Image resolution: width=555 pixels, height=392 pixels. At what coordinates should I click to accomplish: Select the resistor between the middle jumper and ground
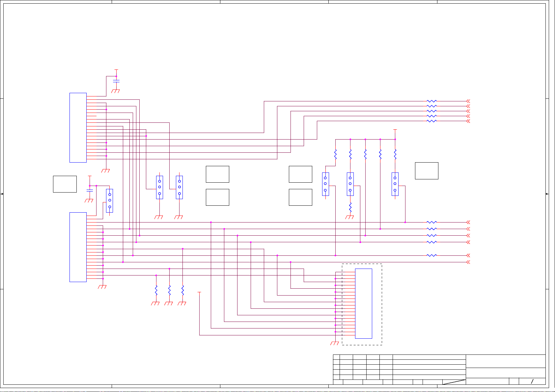point(350,207)
